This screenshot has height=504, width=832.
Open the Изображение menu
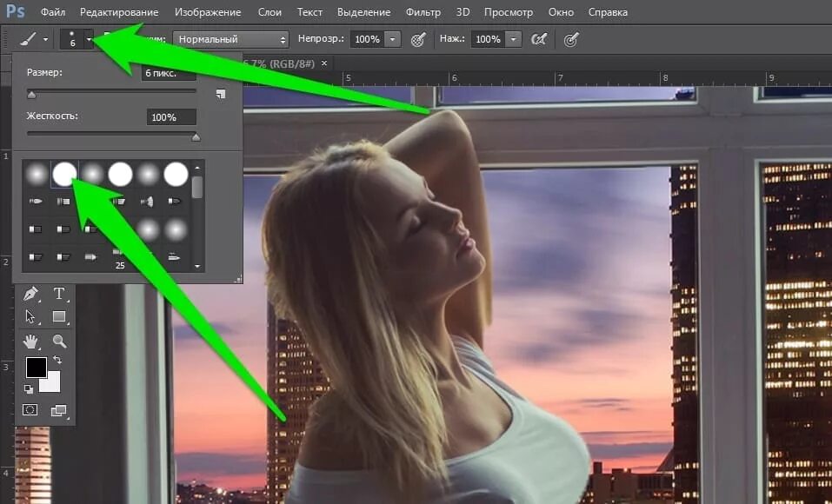[x=208, y=11]
